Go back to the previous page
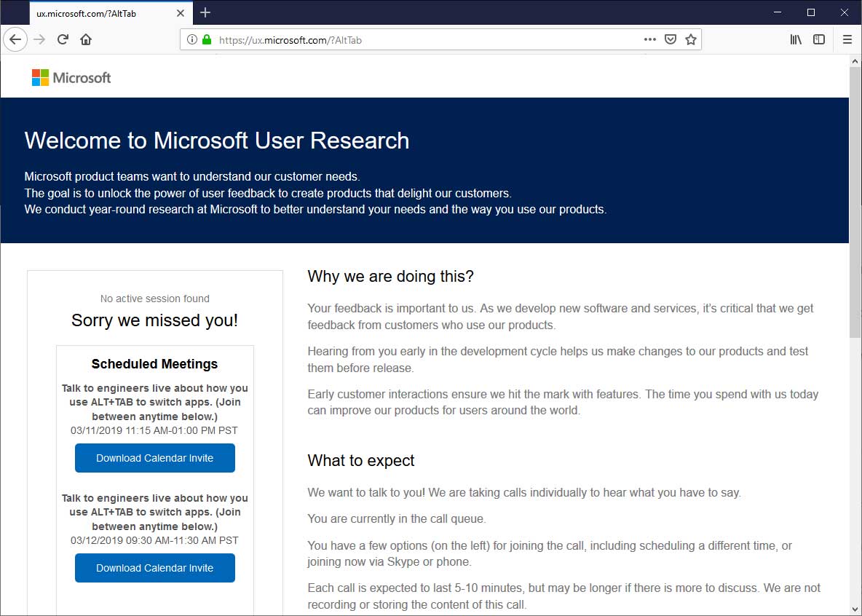 coord(15,39)
